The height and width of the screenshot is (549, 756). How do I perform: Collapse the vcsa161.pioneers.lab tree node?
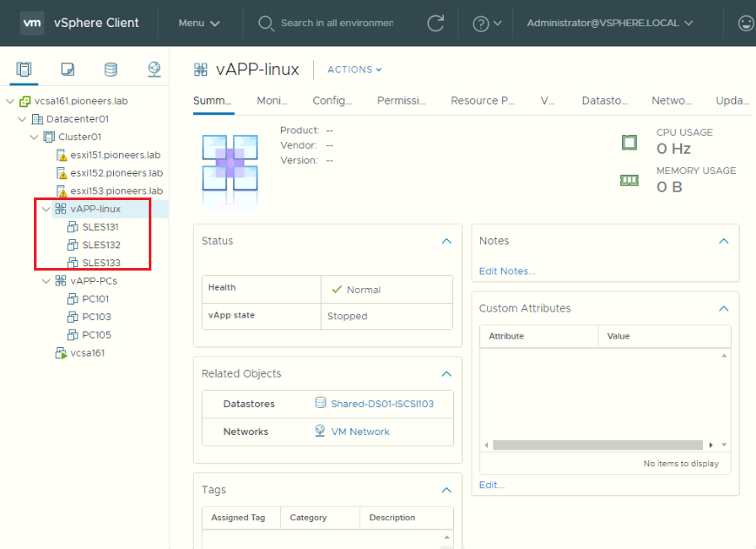(10, 101)
